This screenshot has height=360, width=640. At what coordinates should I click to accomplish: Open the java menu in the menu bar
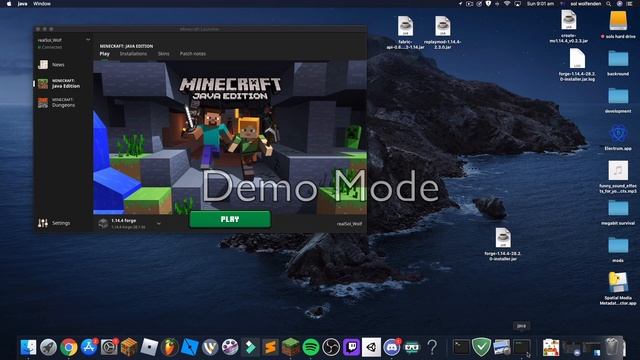pos(22,4)
